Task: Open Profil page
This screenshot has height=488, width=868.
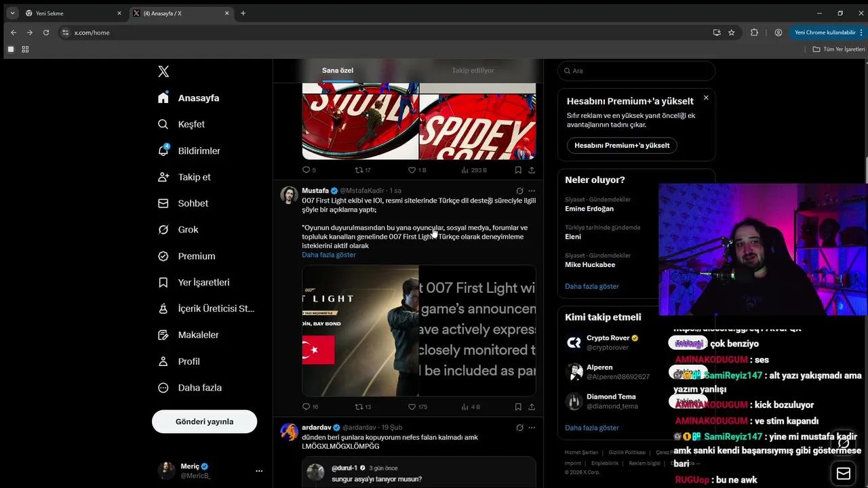Action: 179,361
